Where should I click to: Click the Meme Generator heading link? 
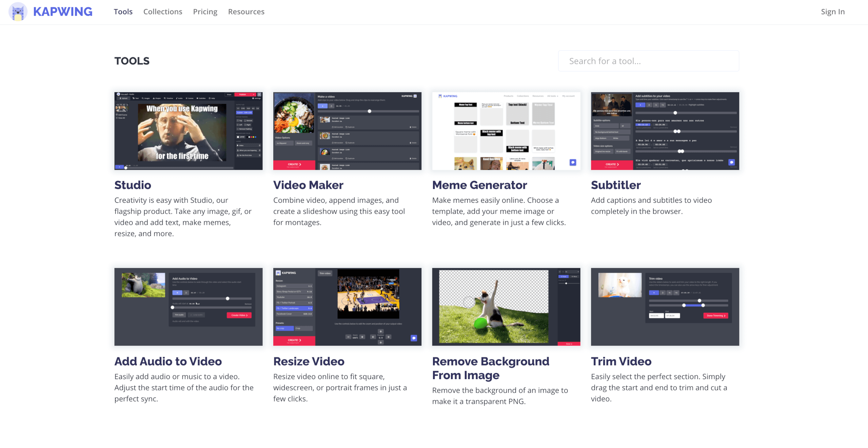479,185
